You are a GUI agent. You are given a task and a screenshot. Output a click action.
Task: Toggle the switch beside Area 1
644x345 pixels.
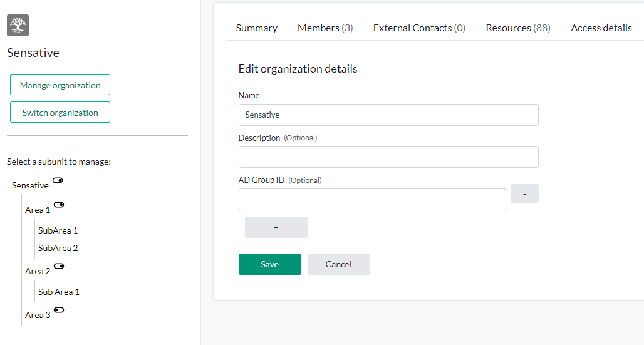(x=59, y=205)
